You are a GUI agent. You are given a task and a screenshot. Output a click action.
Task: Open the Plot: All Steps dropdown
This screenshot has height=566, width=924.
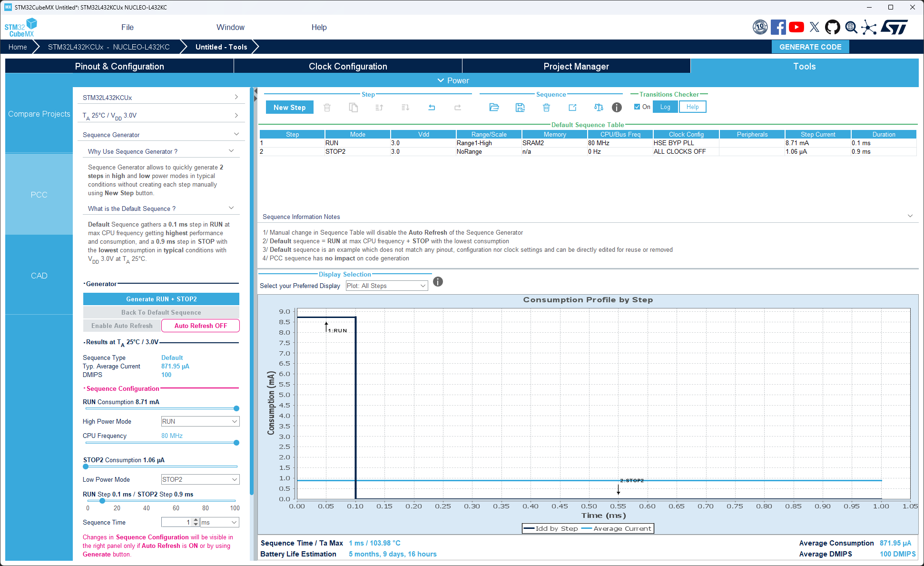387,286
